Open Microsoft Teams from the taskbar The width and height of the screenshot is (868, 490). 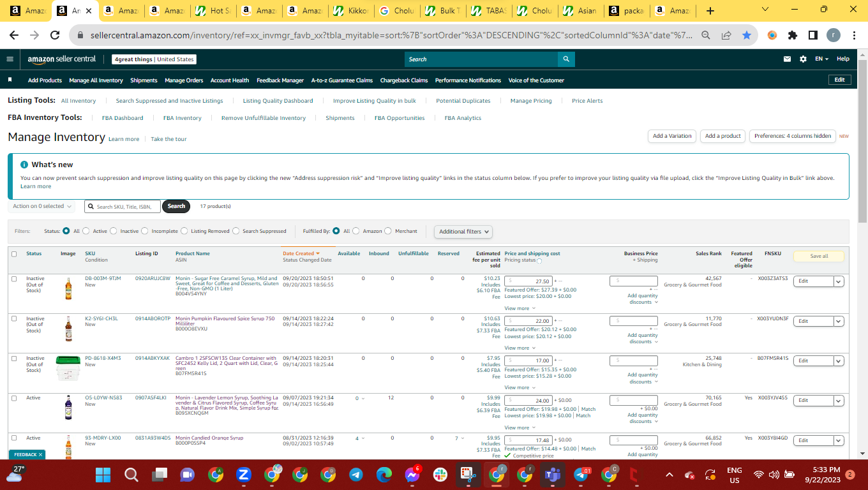coord(552,475)
